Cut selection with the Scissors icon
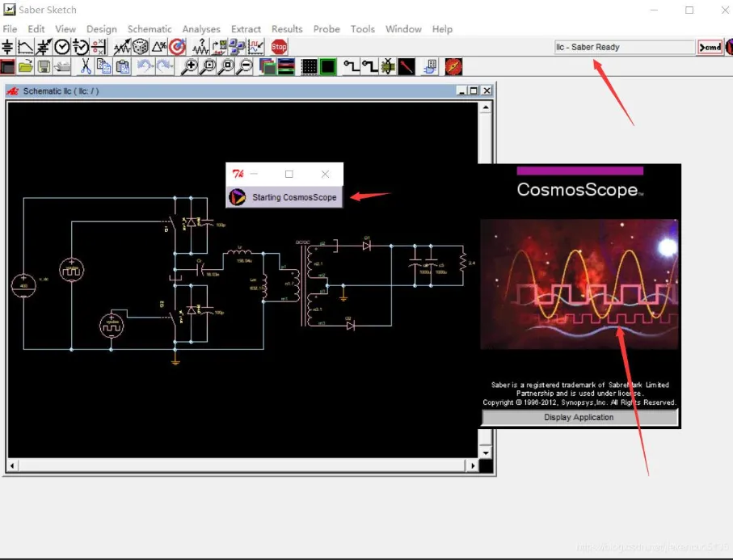The height and width of the screenshot is (560, 733). [86, 67]
